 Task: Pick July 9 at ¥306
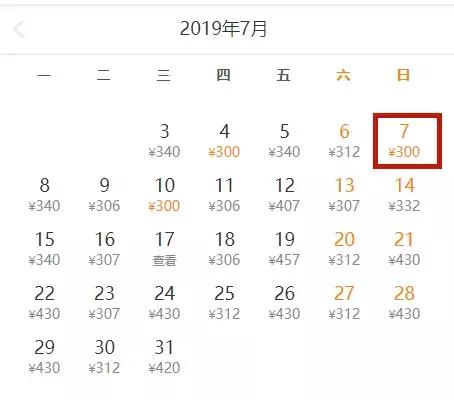[x=104, y=195]
